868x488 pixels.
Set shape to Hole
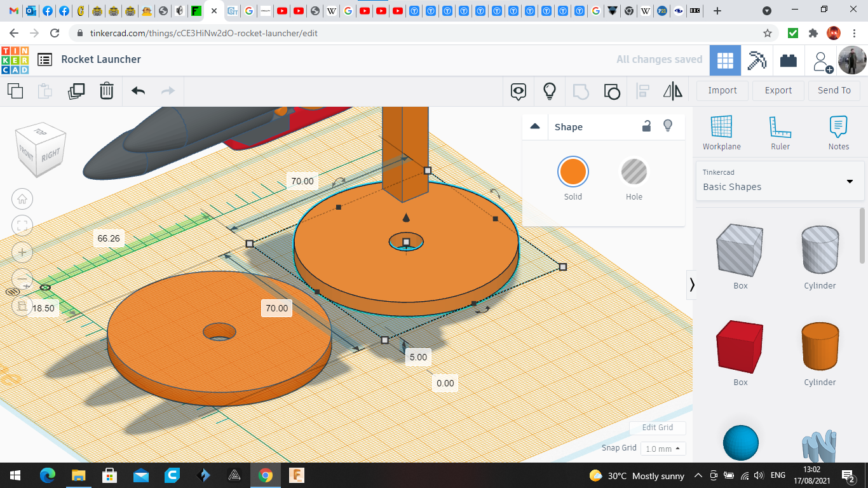634,172
